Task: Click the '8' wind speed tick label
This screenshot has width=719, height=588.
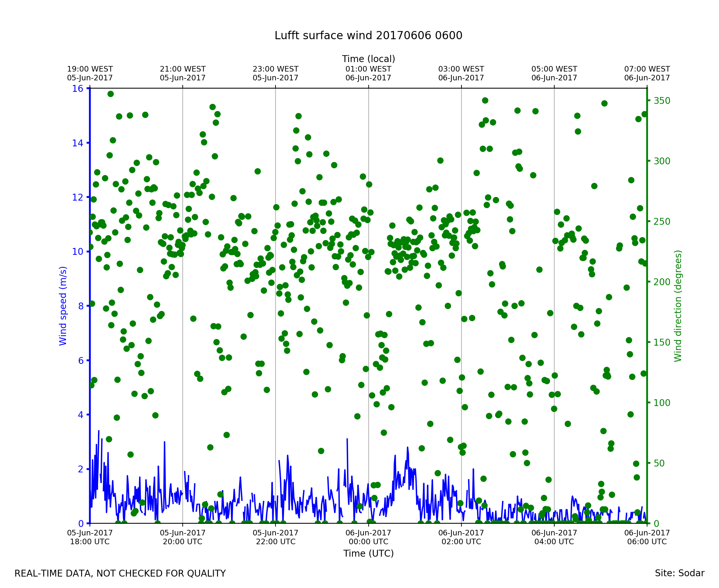Action: [81, 306]
